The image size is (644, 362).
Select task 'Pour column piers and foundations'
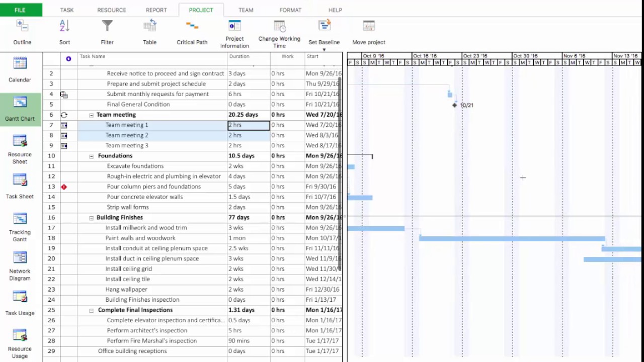153,187
